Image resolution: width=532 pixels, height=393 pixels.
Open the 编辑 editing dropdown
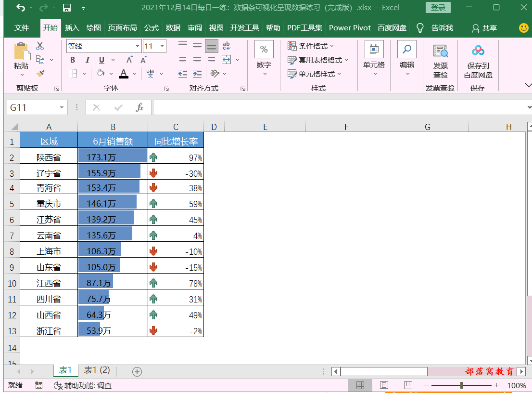point(407,58)
